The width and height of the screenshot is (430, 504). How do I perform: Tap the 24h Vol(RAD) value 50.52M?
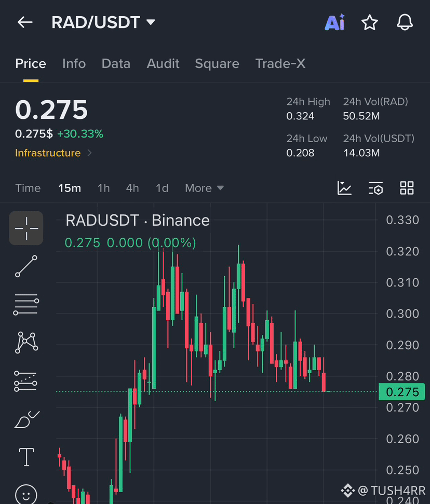[361, 116]
